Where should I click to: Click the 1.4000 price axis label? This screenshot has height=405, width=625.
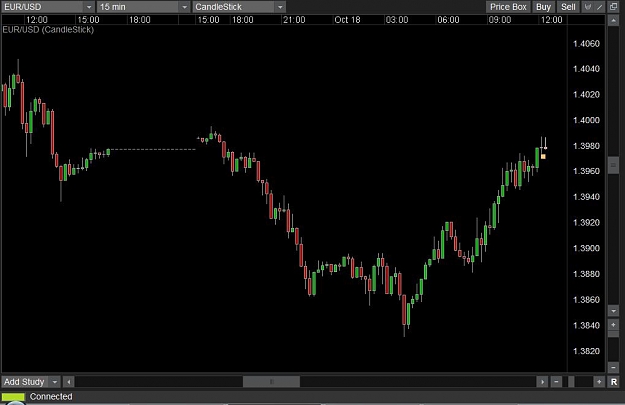pos(586,120)
